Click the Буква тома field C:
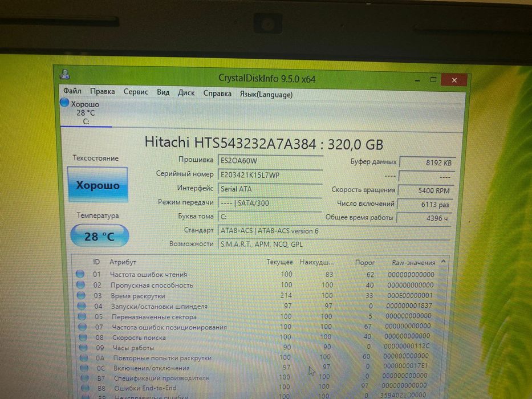532x399 pixels. point(270,217)
